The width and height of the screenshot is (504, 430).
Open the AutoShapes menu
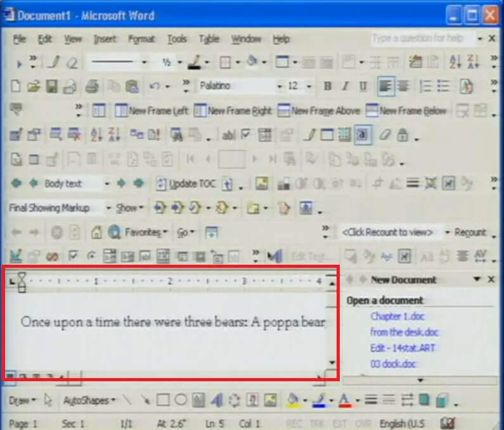[x=89, y=400]
